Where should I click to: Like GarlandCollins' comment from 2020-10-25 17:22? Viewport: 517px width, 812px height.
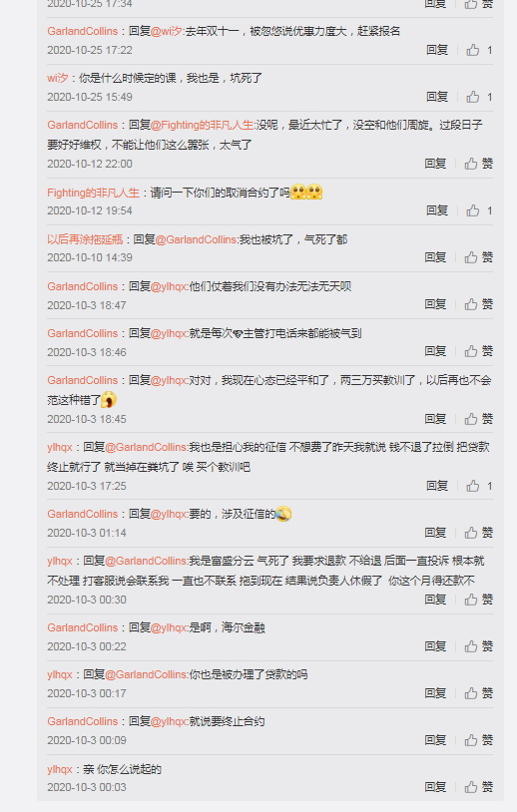pyautogui.click(x=479, y=50)
